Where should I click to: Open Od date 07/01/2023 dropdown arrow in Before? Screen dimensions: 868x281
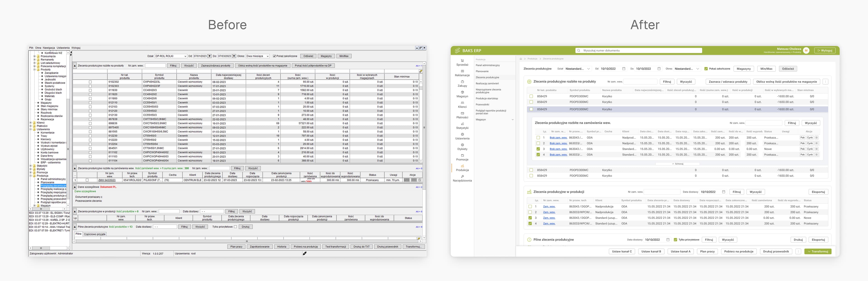click(210, 56)
